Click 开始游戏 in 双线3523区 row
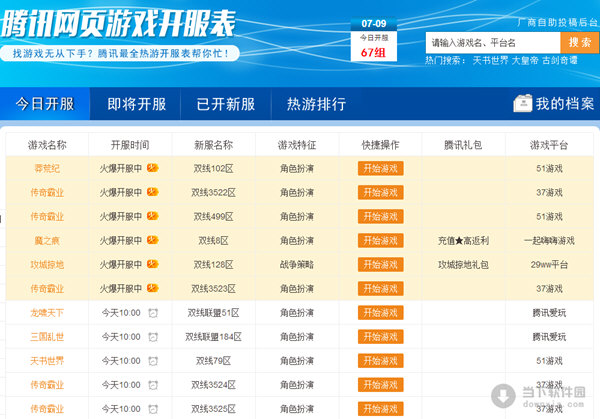 (x=380, y=289)
